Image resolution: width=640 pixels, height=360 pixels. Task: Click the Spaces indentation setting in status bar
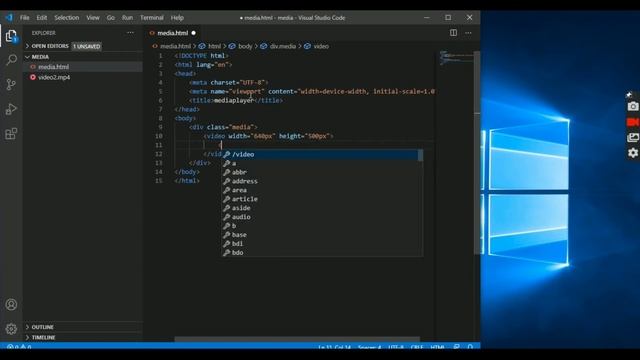369,347
